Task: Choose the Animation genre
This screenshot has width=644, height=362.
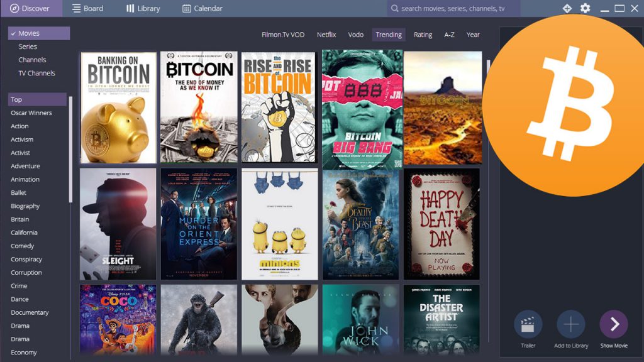Action: pyautogui.click(x=25, y=179)
